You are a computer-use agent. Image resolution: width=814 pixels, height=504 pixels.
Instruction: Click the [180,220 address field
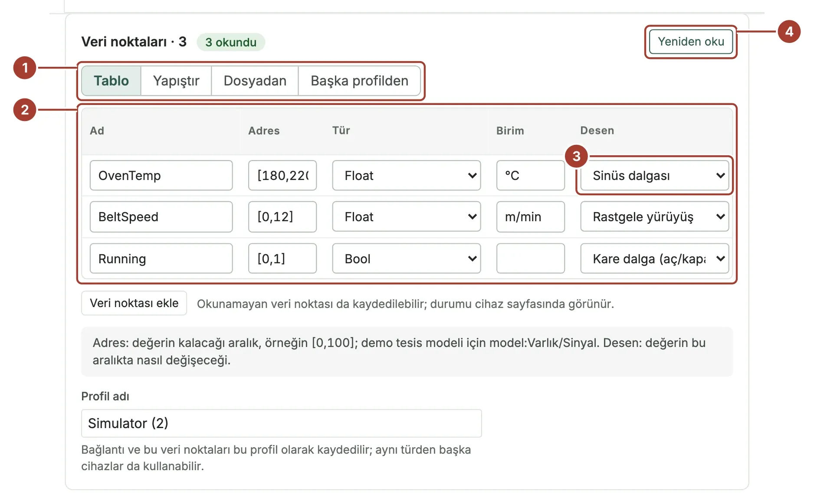click(x=282, y=175)
